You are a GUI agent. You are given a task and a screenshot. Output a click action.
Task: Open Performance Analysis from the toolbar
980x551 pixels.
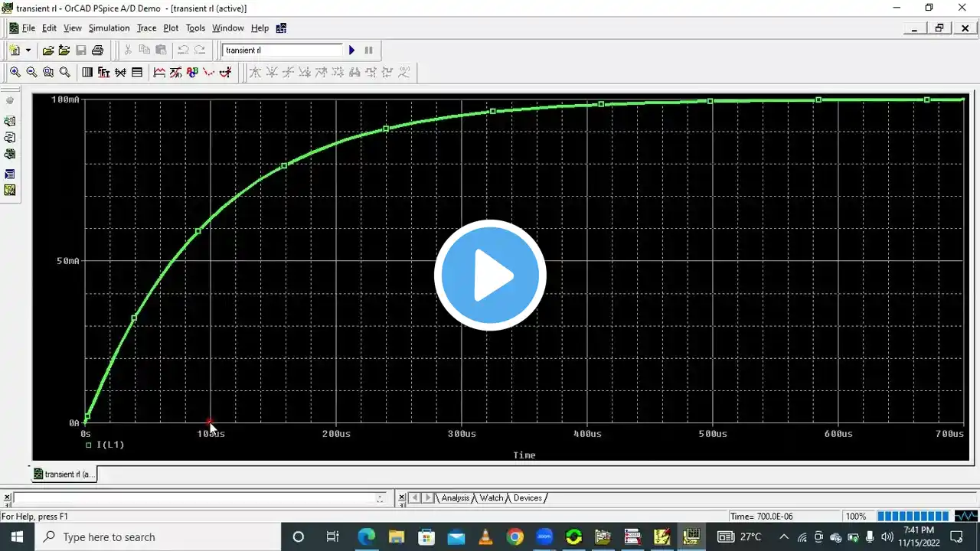(120, 72)
